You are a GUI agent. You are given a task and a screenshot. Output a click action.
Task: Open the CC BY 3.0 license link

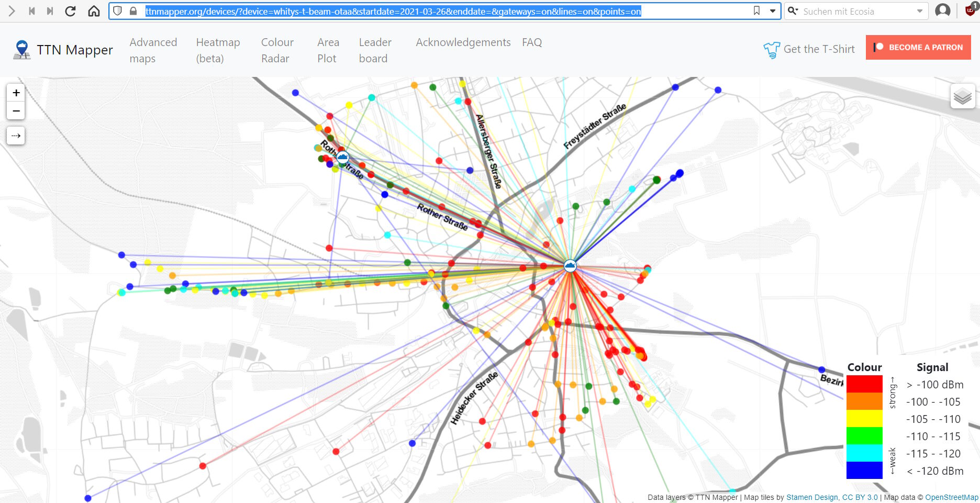[860, 497]
